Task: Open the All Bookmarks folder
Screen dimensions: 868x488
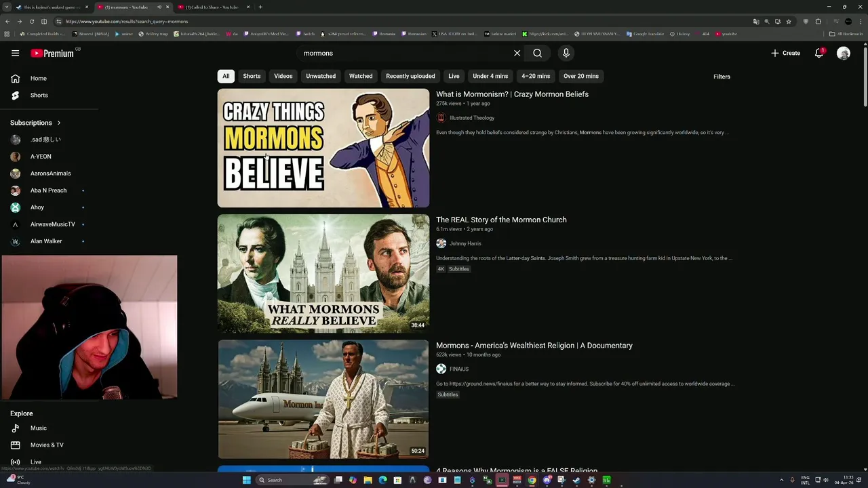Action: [846, 34]
